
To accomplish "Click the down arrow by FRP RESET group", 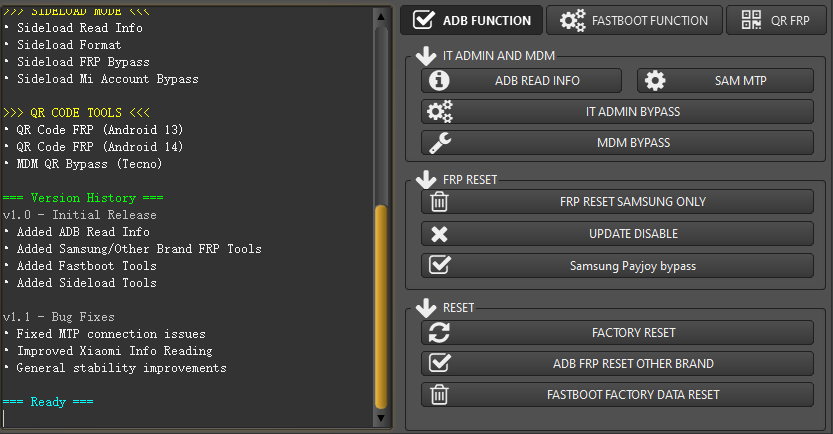I will (x=426, y=180).
